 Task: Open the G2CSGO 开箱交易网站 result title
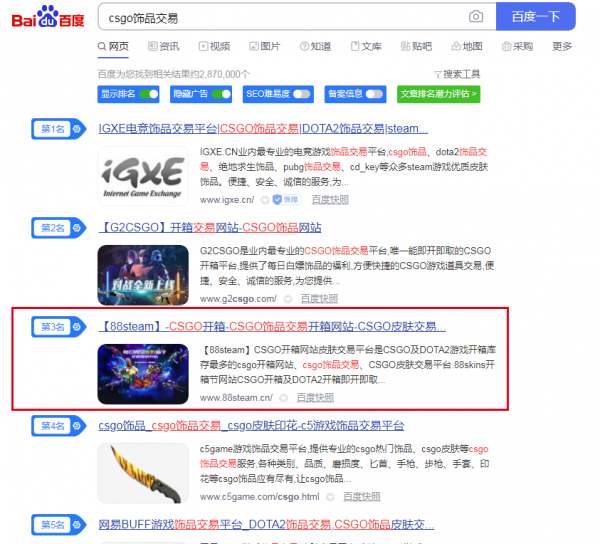coord(210,228)
